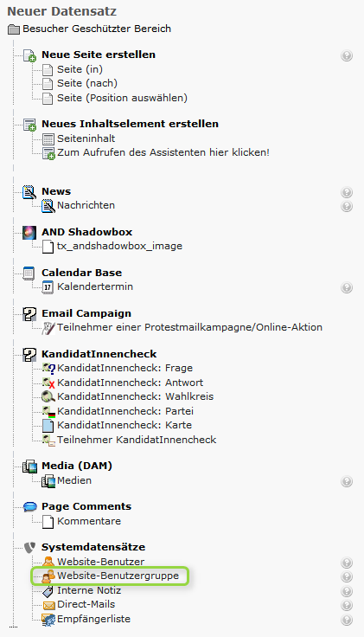Image resolution: width=364 pixels, height=637 pixels.
Task: Select KandidatInnencheck: Wahlkreis entry
Action: point(135,396)
